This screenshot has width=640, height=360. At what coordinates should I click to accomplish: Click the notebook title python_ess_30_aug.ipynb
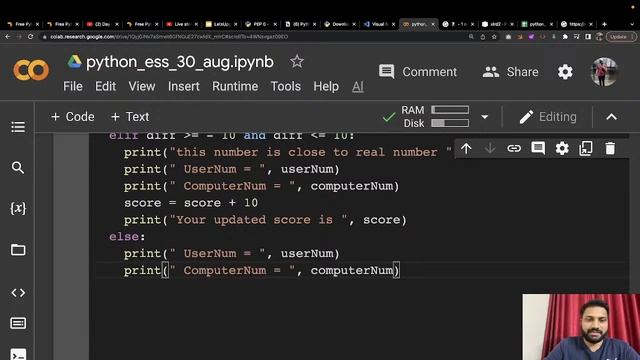pos(180,62)
